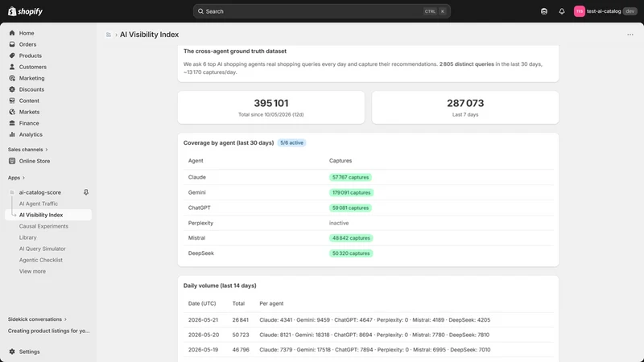The width and height of the screenshot is (644, 362).
Task: Click the Shopify logo
Action: click(25, 11)
